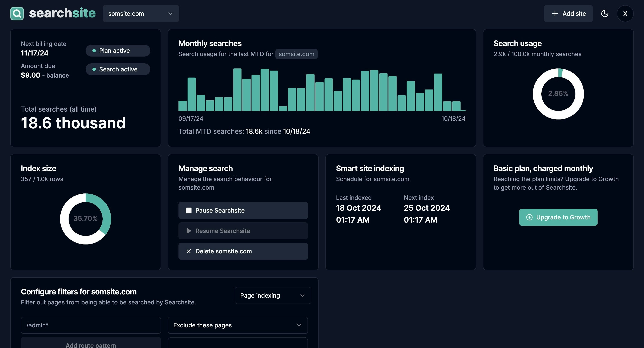Click the Searchsite magnifier logo icon
The image size is (644, 348).
pyautogui.click(x=17, y=13)
